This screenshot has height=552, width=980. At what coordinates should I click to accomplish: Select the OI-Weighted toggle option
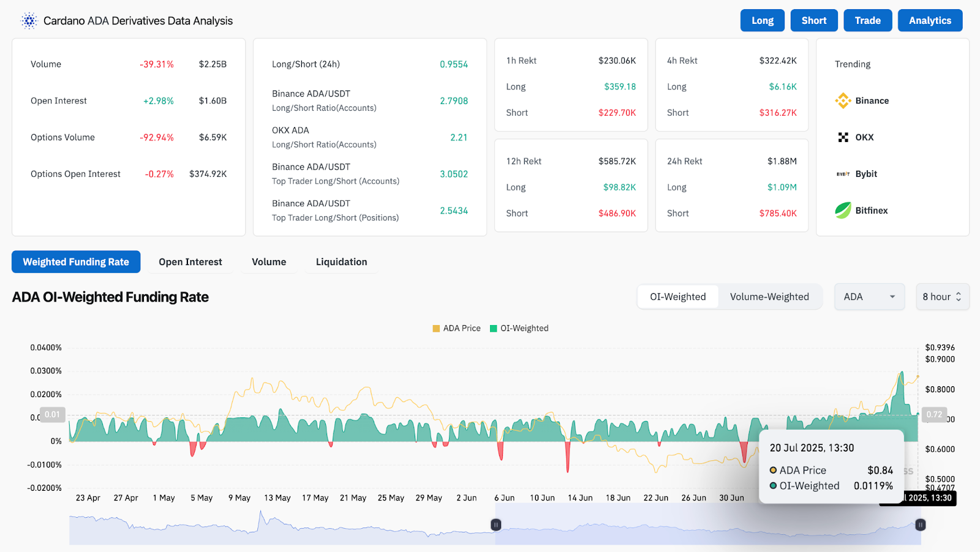[677, 297]
